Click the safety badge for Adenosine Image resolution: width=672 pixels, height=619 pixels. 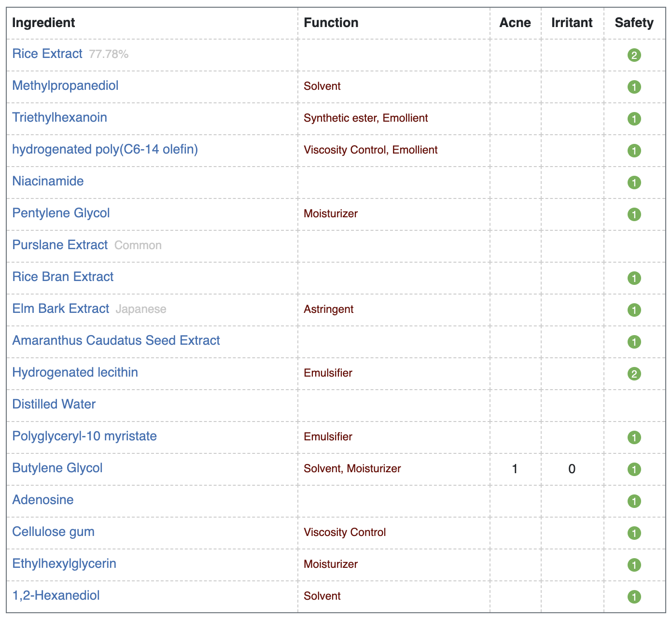point(634,501)
